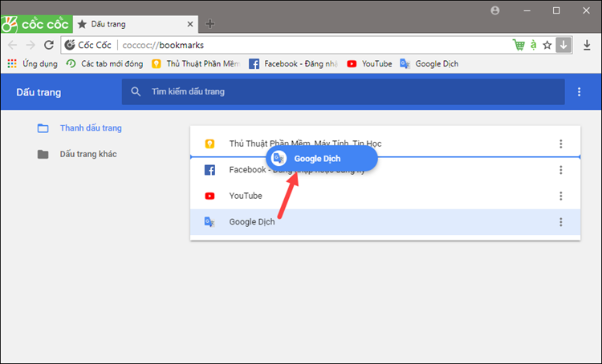
Task: Open more options for the YouTube bookmark
Action: tap(560, 196)
